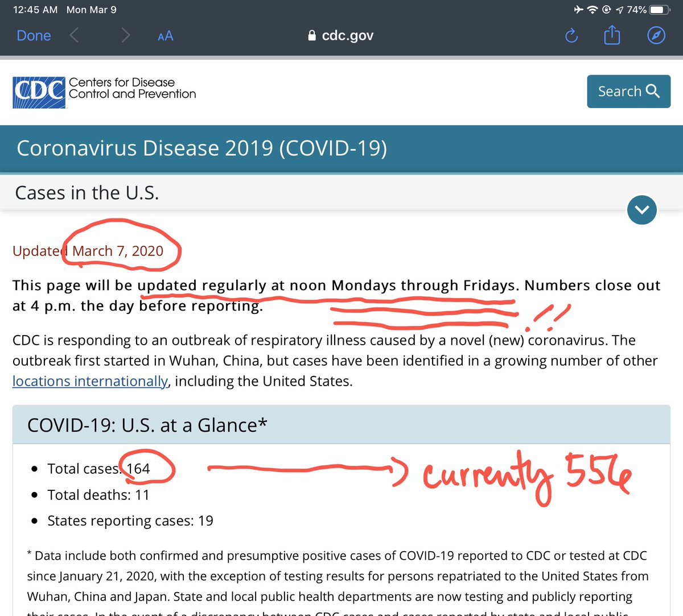Click the Search button
The width and height of the screenshot is (683, 616).
tap(628, 91)
